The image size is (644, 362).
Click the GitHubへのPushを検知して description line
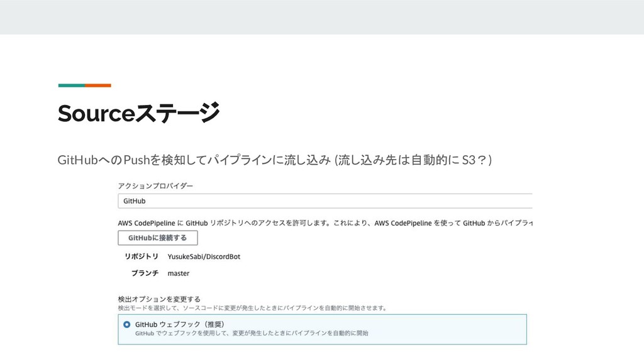click(x=274, y=160)
